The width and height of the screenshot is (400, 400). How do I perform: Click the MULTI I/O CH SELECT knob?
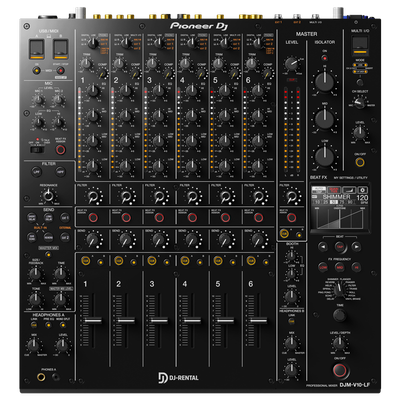point(360,103)
